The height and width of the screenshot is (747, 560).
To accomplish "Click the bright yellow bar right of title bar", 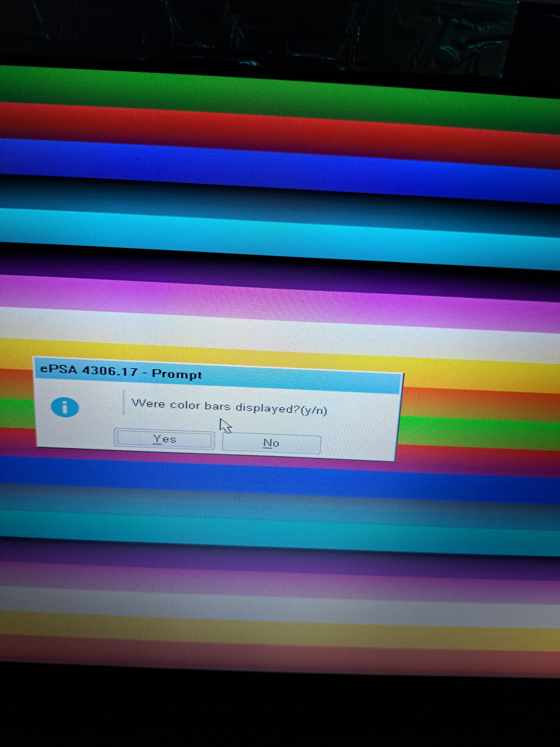I will pyautogui.click(x=479, y=375).
